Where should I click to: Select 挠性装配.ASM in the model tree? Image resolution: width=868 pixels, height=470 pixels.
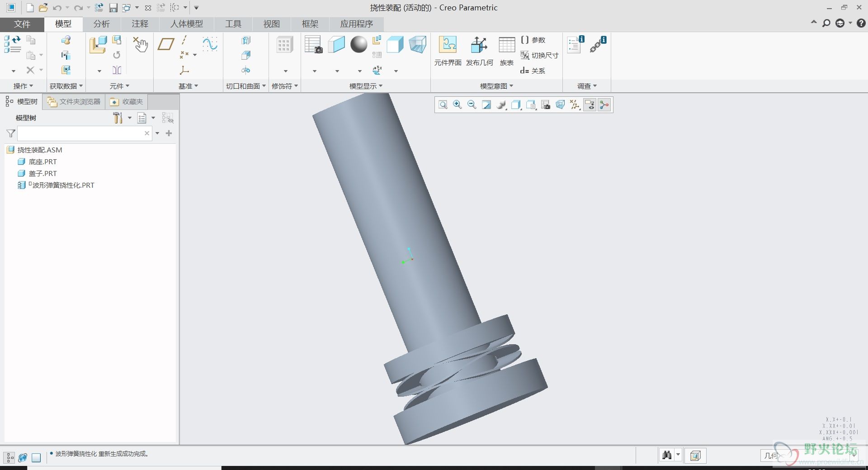click(x=35, y=150)
